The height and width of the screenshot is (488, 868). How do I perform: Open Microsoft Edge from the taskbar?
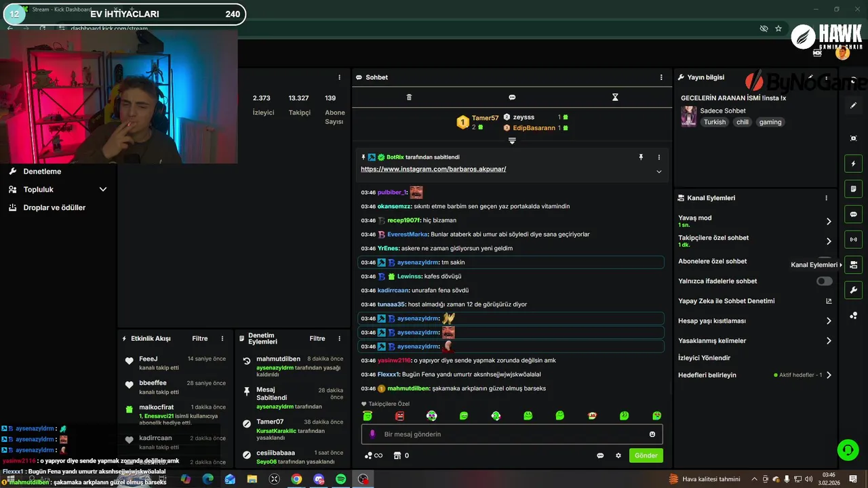pos(208,479)
